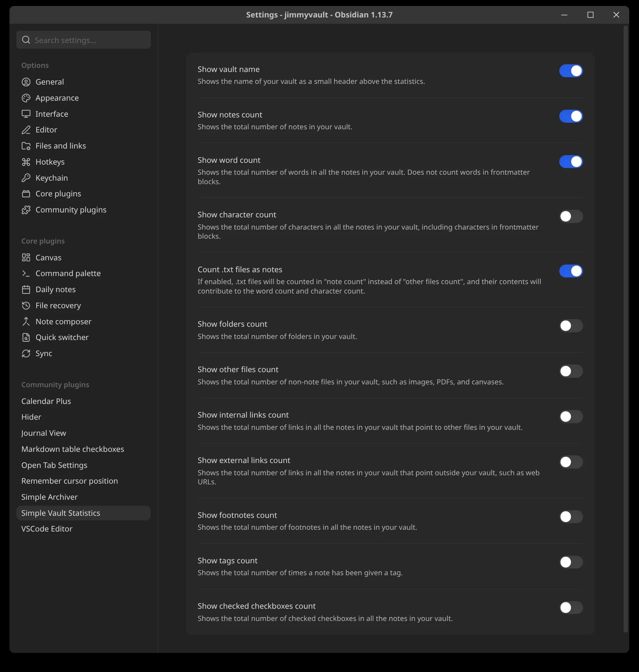The image size is (639, 672).
Task: Maximize the Settings window
Action: 590,15
